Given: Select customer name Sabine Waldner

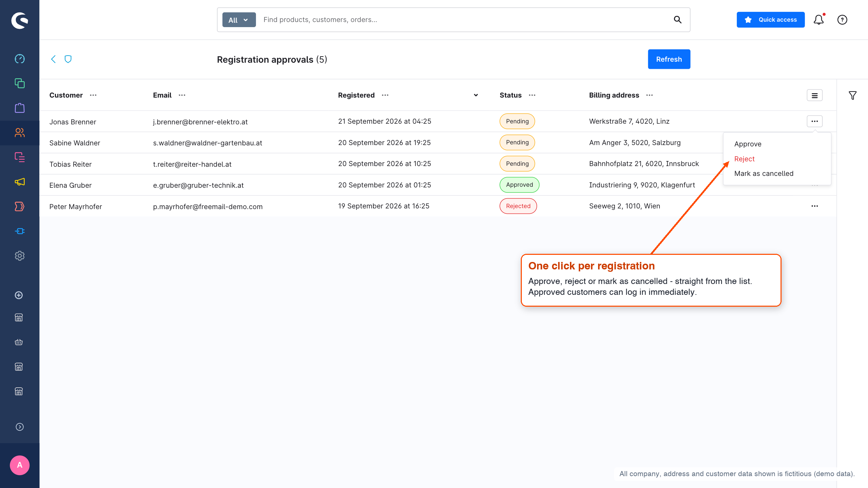Looking at the screenshot, I should 75,143.
